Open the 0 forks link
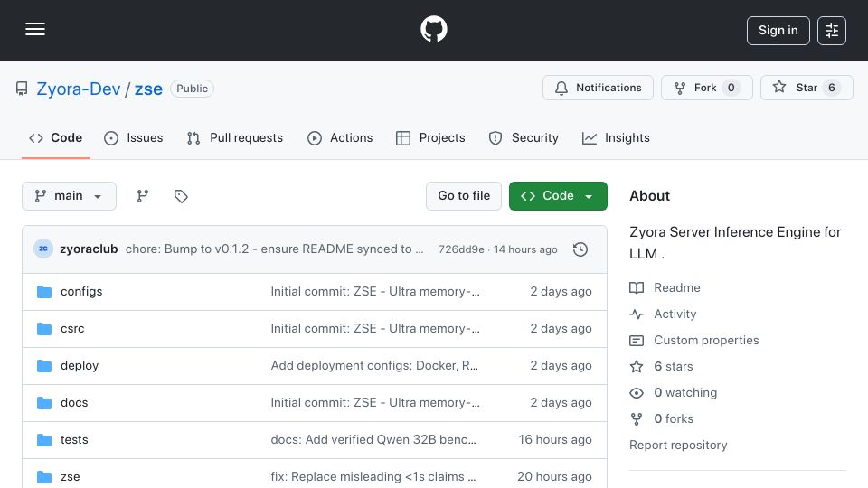 pyautogui.click(x=662, y=418)
